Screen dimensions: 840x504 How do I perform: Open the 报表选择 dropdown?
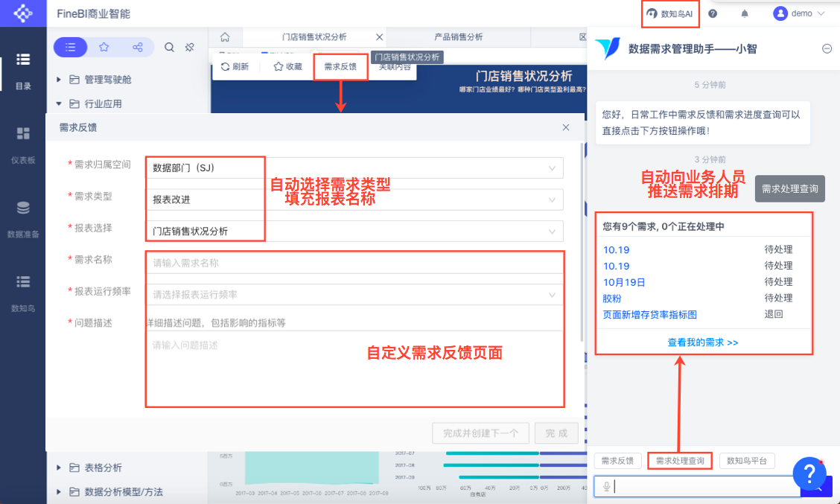(354, 232)
